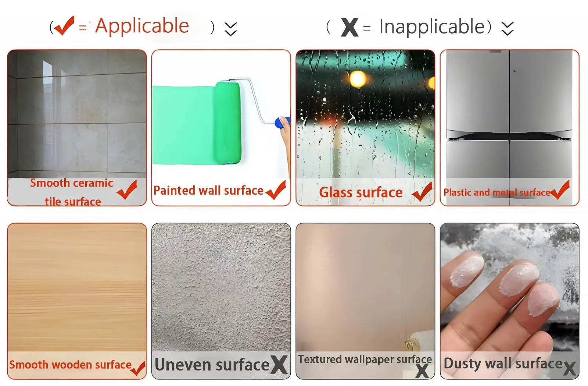This screenshot has height=386, width=588.
Task: Click checkmark on Smooth wooden surface label
Action: [138, 368]
